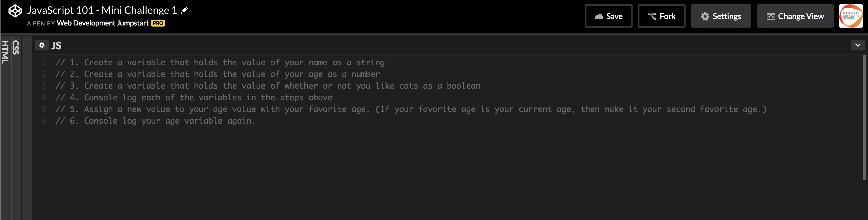868x220 pixels.
Task: Open pen Settings
Action: click(721, 16)
